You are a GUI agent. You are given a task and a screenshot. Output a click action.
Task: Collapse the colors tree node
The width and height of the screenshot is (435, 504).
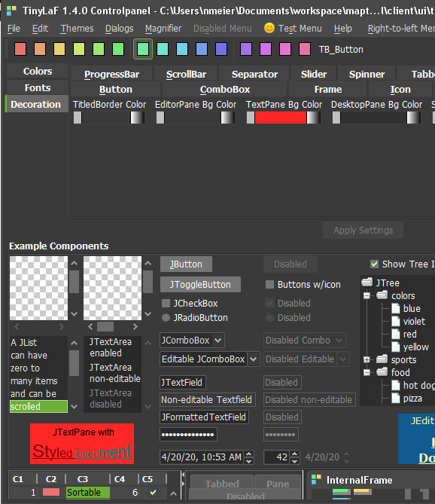367,295
